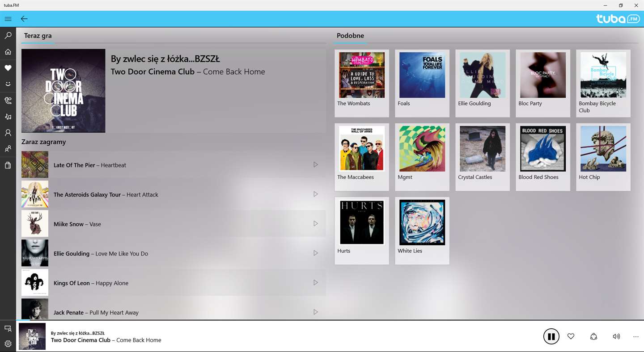
Task: Favorite current song in player bar
Action: [x=571, y=336]
